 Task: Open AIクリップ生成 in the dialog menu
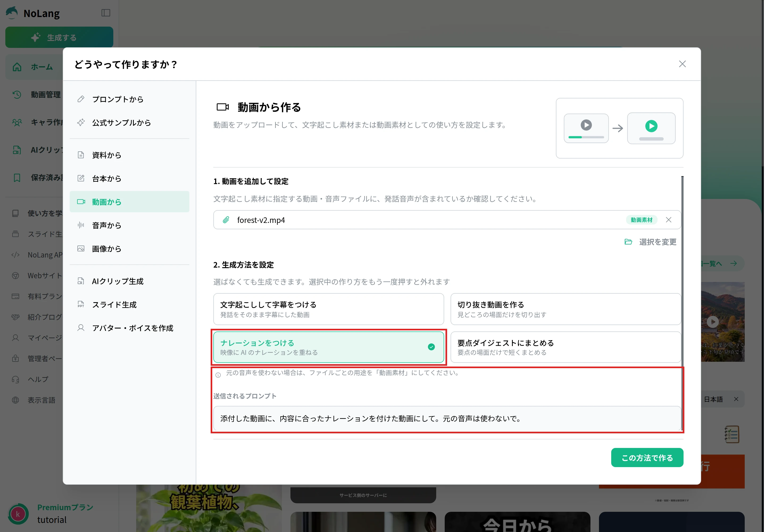coord(129,281)
